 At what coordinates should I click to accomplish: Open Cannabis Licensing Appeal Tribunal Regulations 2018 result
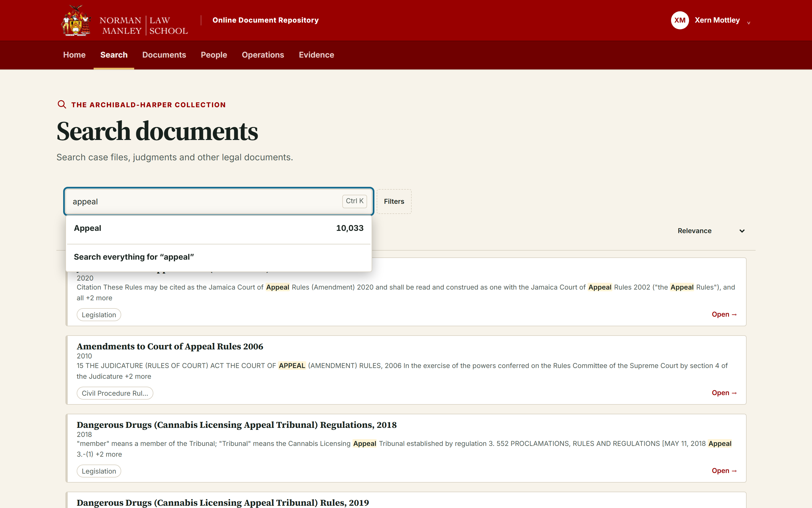[724, 471]
